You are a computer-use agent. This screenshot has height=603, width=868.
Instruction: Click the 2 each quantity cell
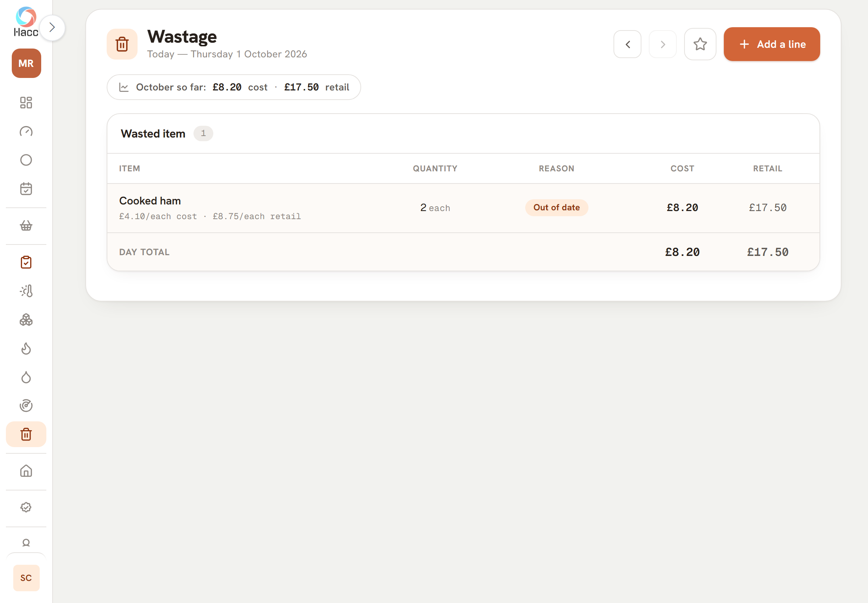point(435,208)
